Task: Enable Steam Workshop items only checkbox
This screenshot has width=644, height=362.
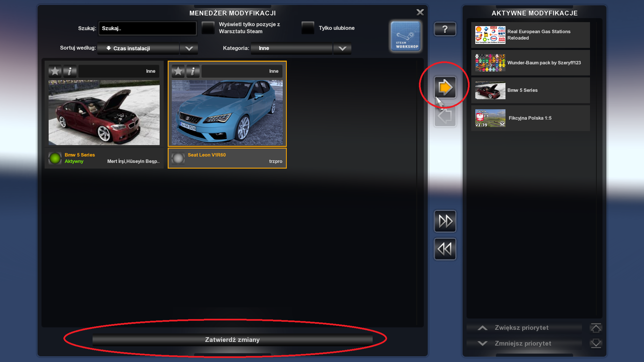Action: click(x=208, y=28)
